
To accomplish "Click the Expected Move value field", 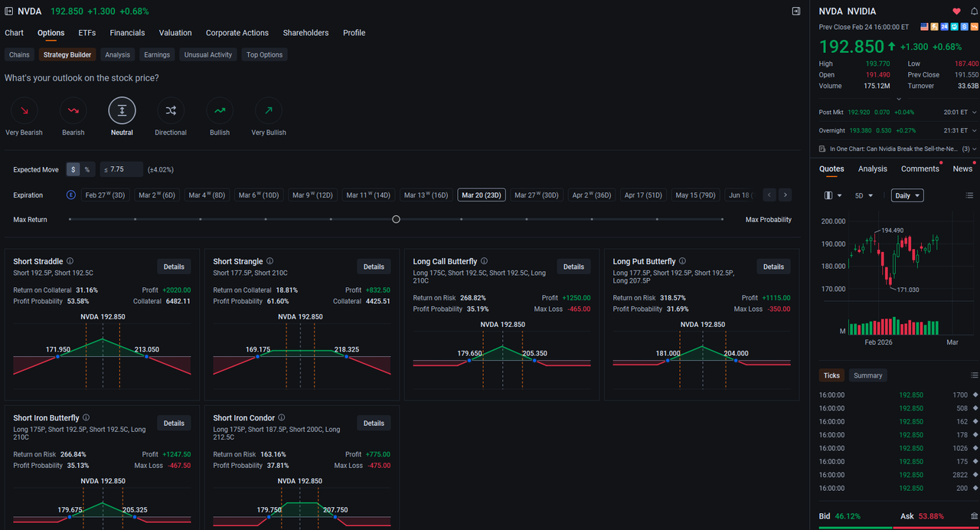I will pyautogui.click(x=122, y=169).
